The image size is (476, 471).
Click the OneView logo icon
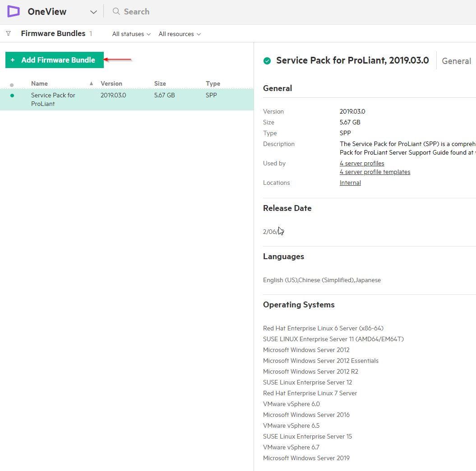click(x=14, y=12)
